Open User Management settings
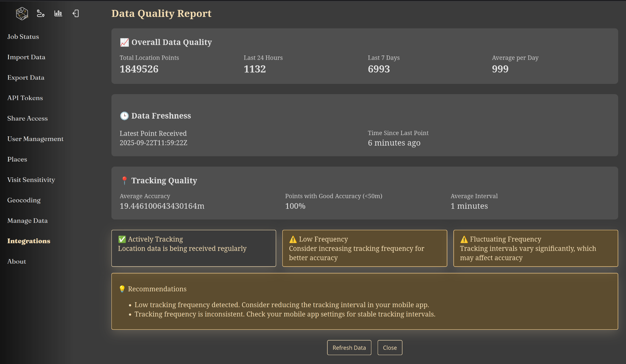The height and width of the screenshot is (364, 626). 35,139
